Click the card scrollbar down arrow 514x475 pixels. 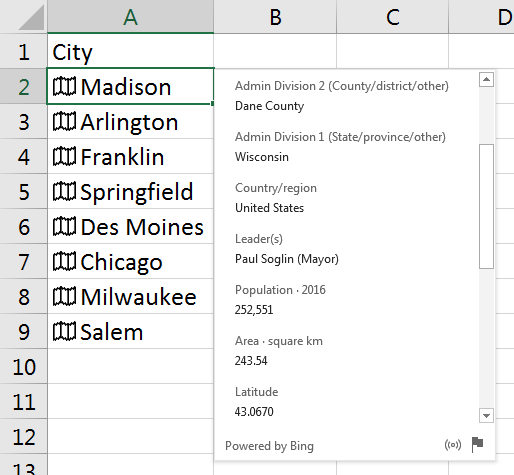[x=486, y=416]
